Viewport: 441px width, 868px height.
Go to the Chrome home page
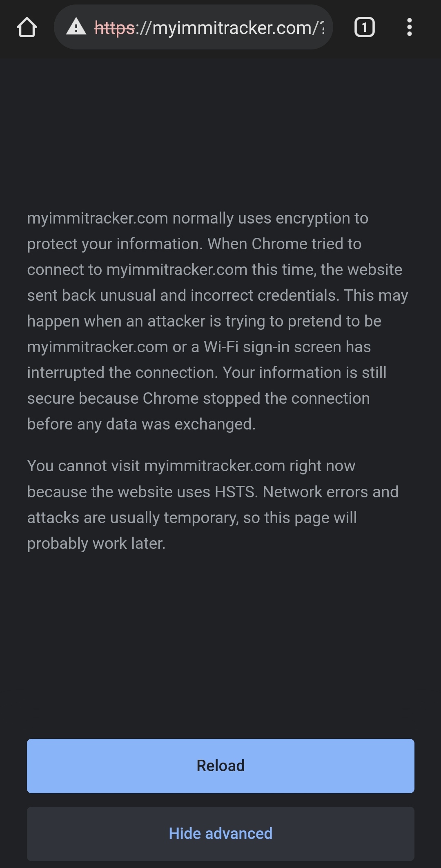click(x=27, y=27)
